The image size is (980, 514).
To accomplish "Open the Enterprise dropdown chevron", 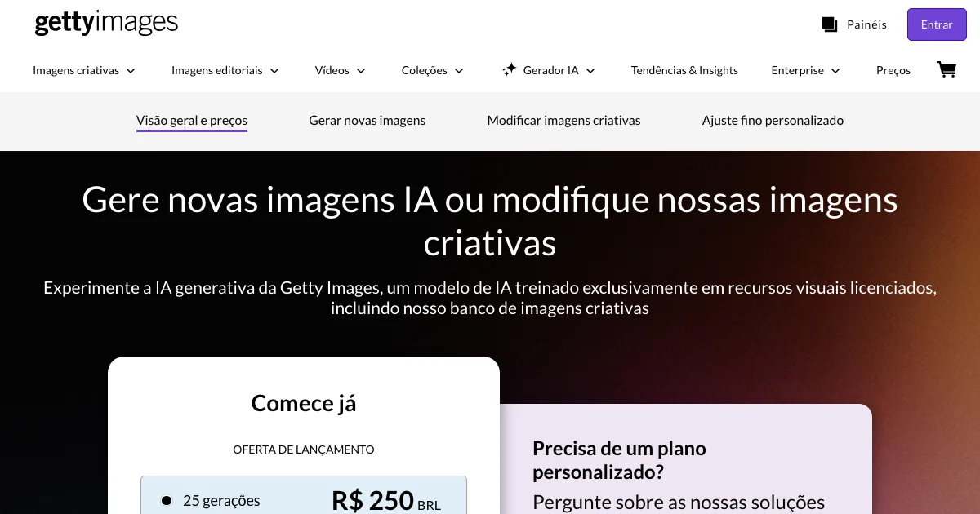I will coord(835,71).
